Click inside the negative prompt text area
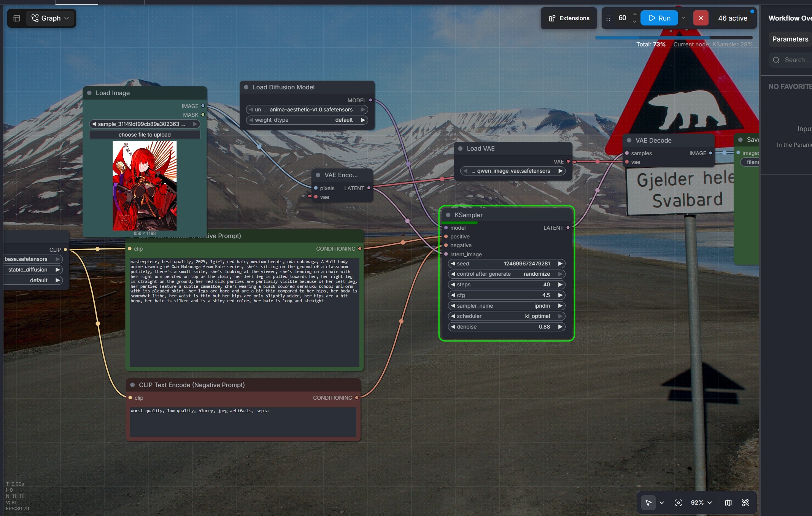 tap(243, 422)
